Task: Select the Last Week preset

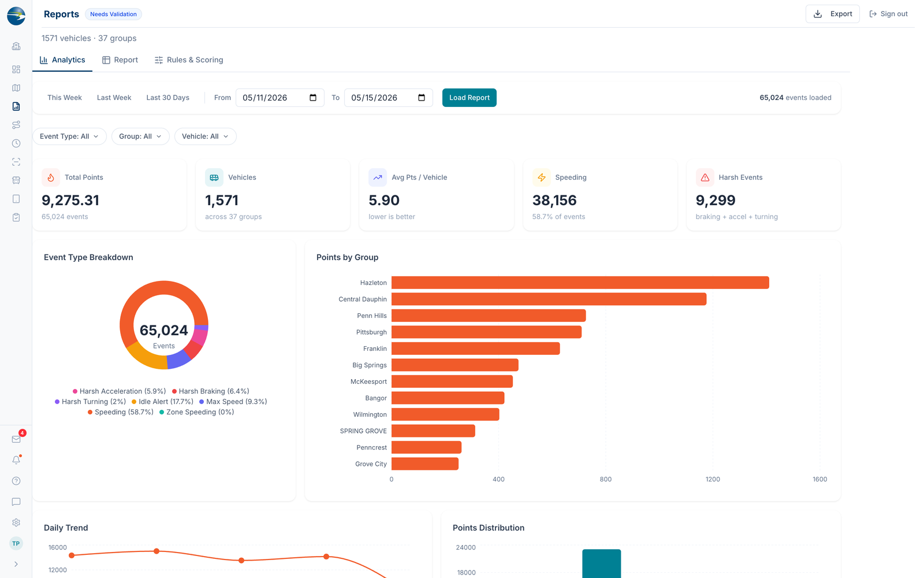Action: [114, 98]
